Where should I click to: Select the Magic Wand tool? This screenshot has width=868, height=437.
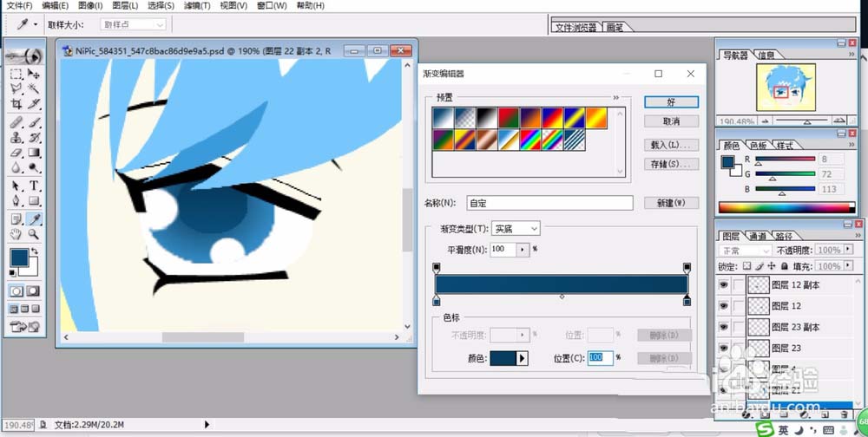point(34,88)
